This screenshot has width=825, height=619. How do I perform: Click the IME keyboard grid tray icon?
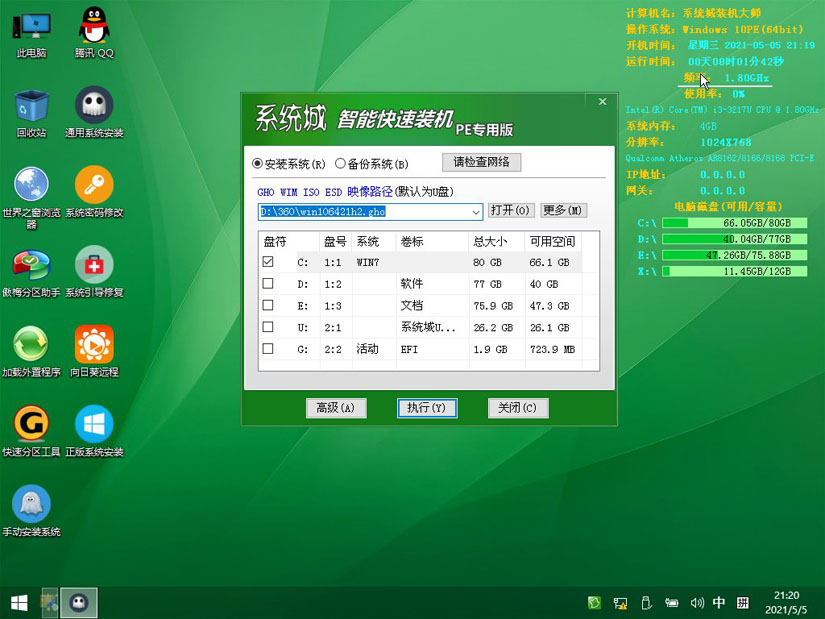[742, 602]
